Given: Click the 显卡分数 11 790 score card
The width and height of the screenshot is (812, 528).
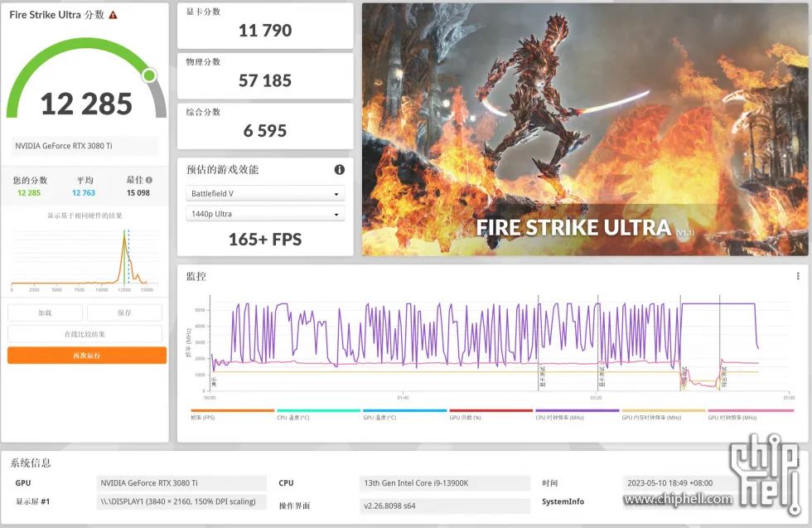Looking at the screenshot, I should click(x=265, y=26).
